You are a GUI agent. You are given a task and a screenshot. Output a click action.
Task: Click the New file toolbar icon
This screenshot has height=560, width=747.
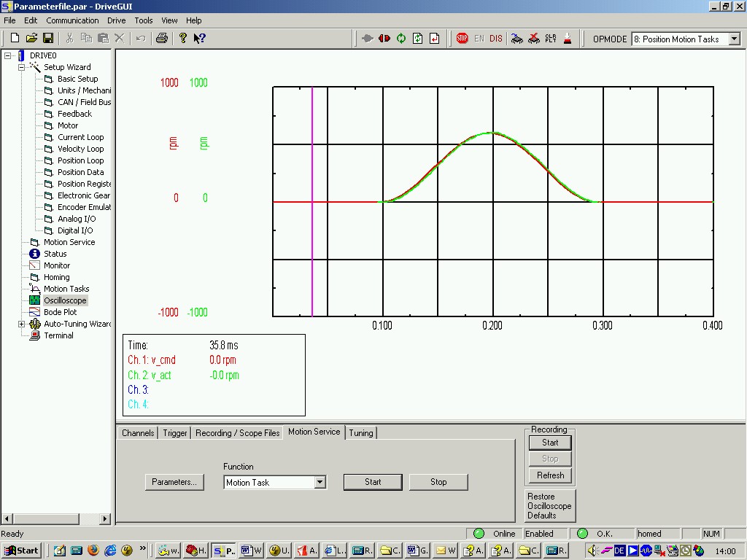pos(15,38)
